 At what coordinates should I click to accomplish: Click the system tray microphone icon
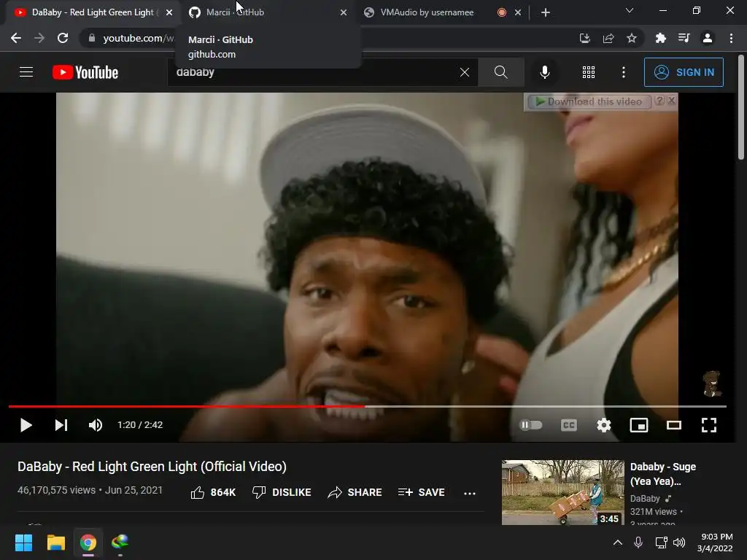pos(638,542)
